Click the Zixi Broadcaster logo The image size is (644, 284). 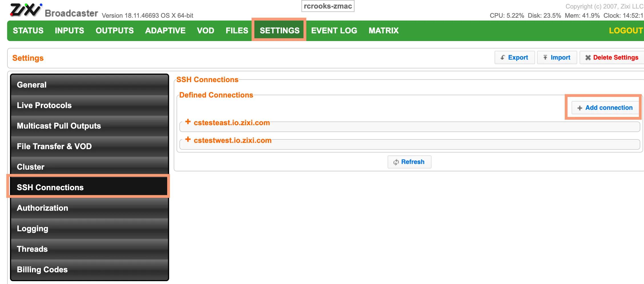[x=54, y=11]
